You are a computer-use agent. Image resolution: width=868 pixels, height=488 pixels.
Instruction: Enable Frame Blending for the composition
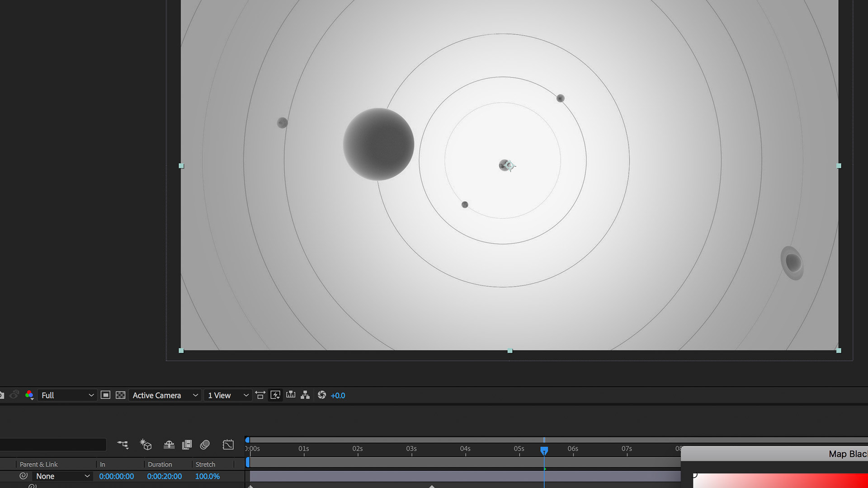pos(187,445)
